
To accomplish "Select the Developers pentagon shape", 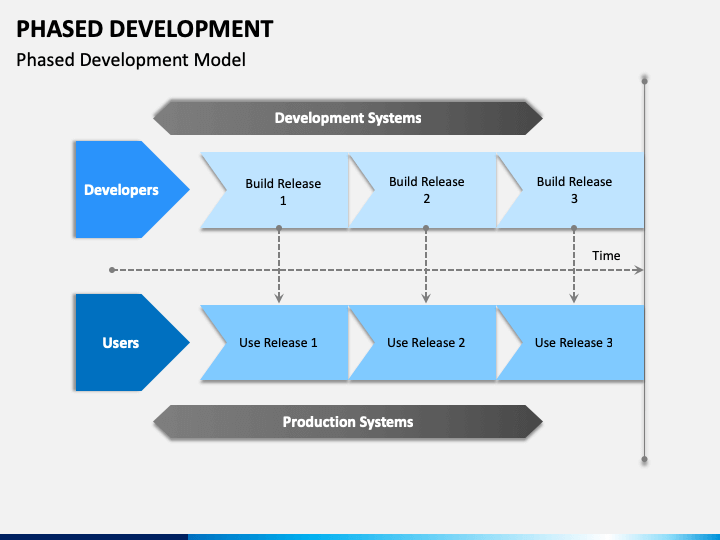I will (132, 189).
